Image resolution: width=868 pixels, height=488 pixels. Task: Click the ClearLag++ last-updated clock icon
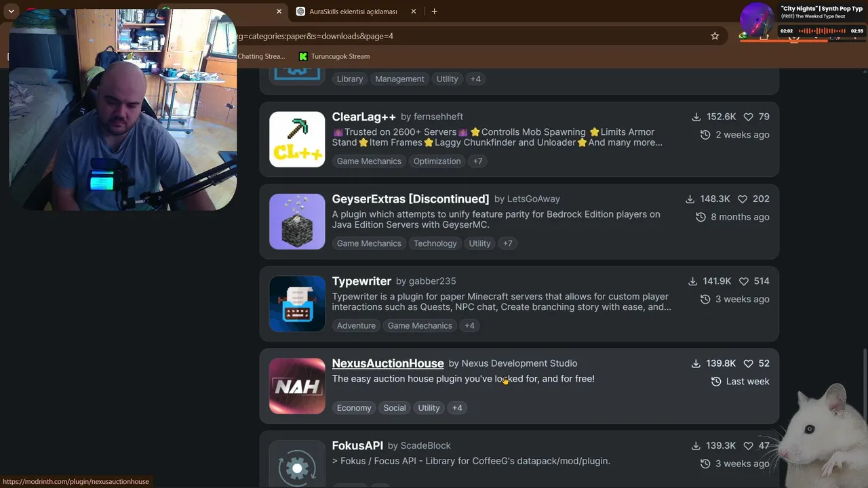pos(705,135)
